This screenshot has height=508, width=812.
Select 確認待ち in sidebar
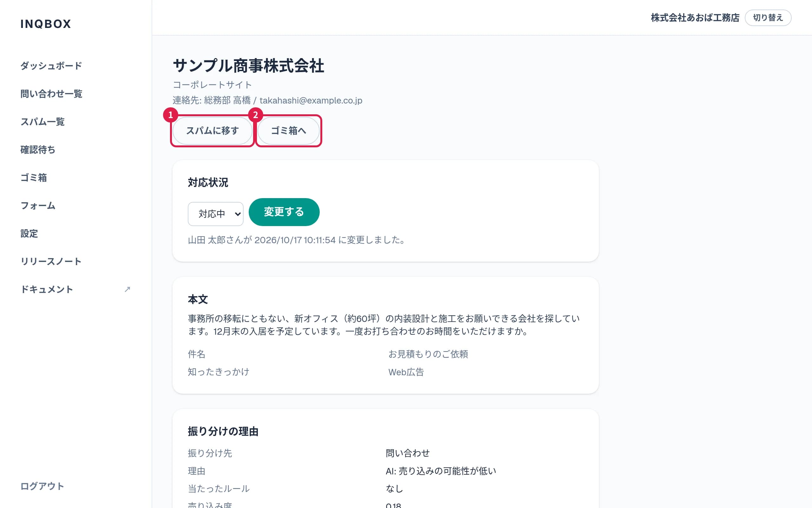click(x=38, y=150)
